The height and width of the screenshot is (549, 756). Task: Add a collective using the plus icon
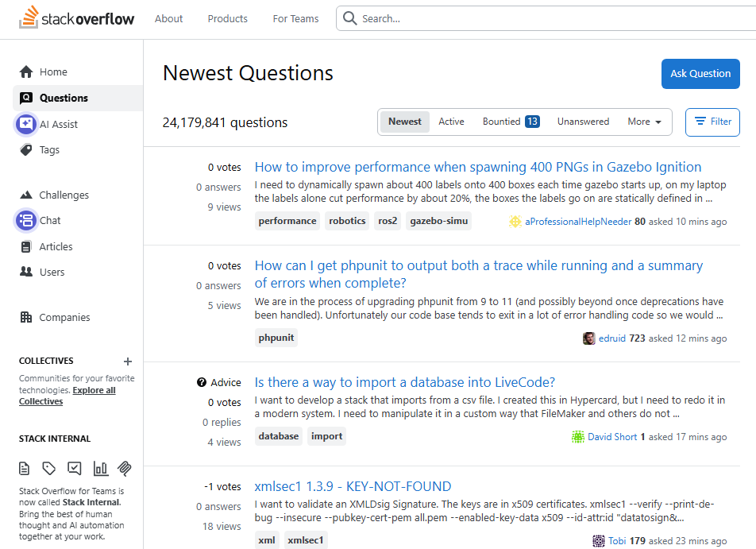pos(127,361)
